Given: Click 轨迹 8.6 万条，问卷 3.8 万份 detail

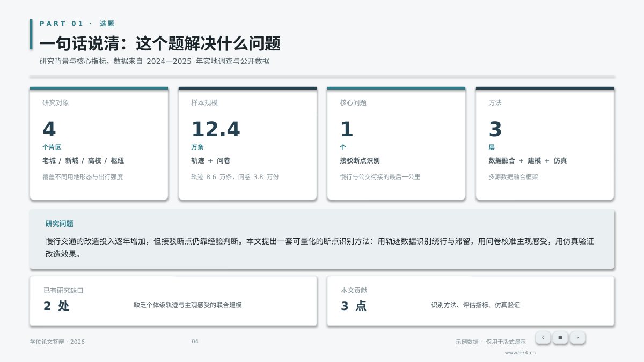Looking at the screenshot, I should click(235, 176).
